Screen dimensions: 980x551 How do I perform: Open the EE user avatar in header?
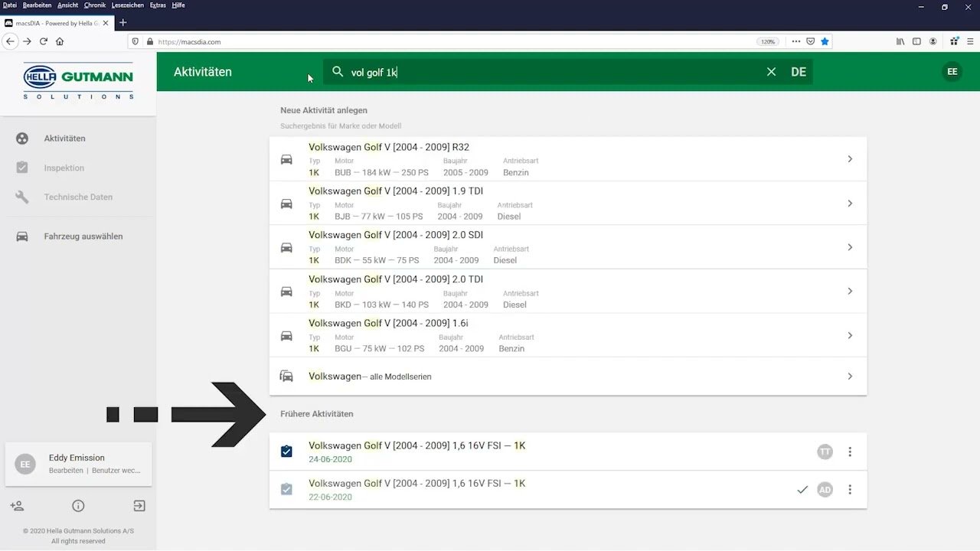pyautogui.click(x=952, y=72)
